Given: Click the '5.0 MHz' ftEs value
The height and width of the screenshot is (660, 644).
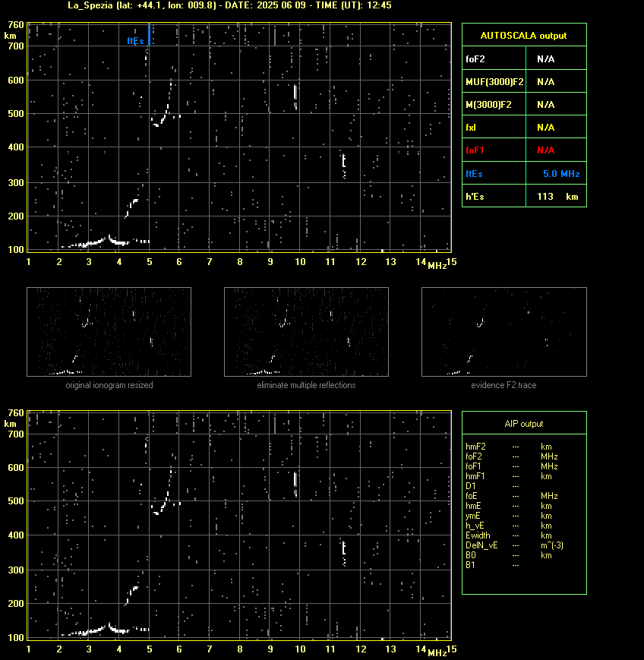Looking at the screenshot, I should pos(561,174).
